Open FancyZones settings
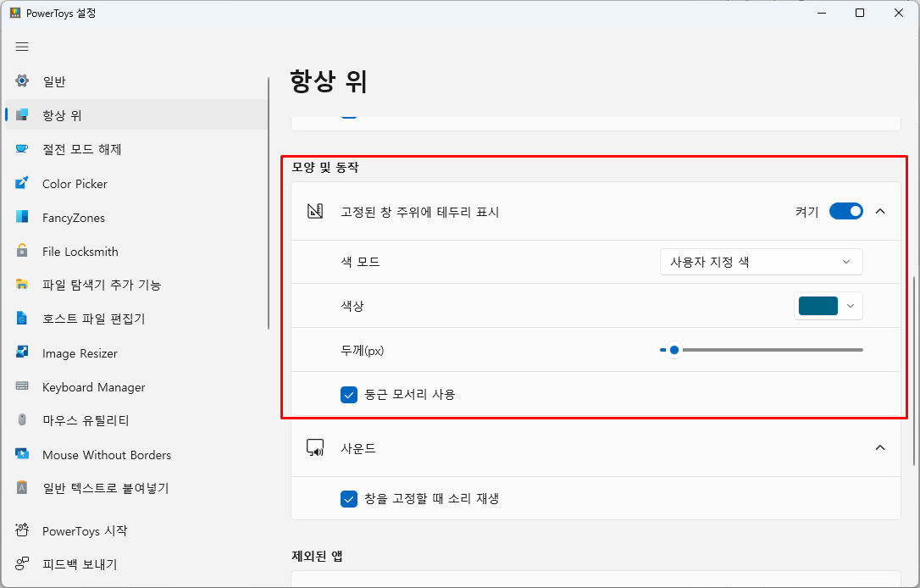 pyautogui.click(x=136, y=218)
